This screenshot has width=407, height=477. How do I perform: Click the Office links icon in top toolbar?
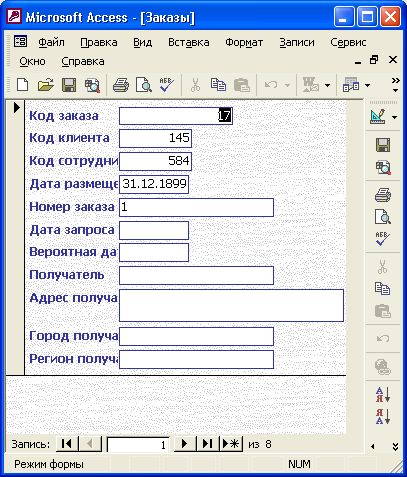(x=311, y=85)
